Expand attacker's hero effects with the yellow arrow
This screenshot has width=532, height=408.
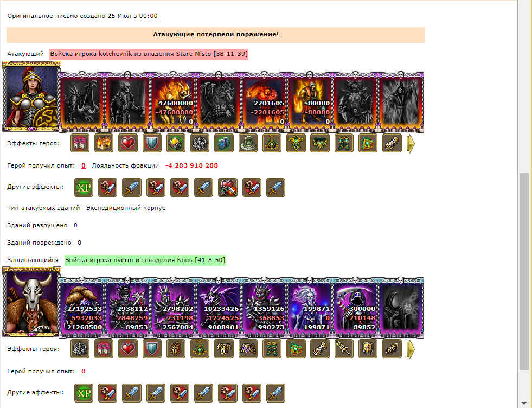pyautogui.click(x=411, y=144)
